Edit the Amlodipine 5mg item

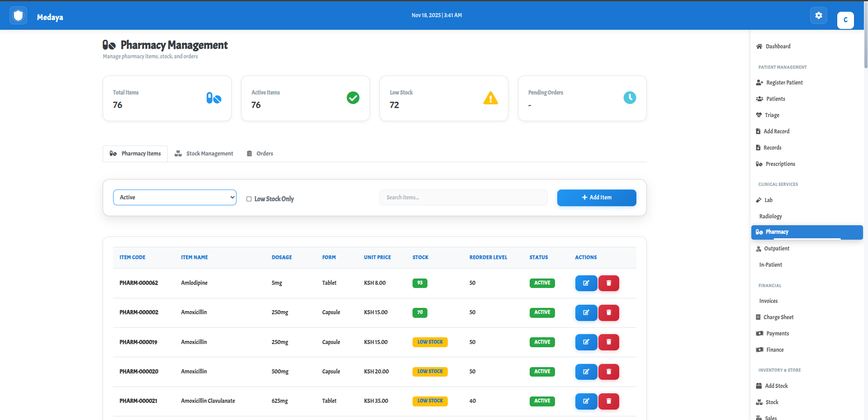586,283
